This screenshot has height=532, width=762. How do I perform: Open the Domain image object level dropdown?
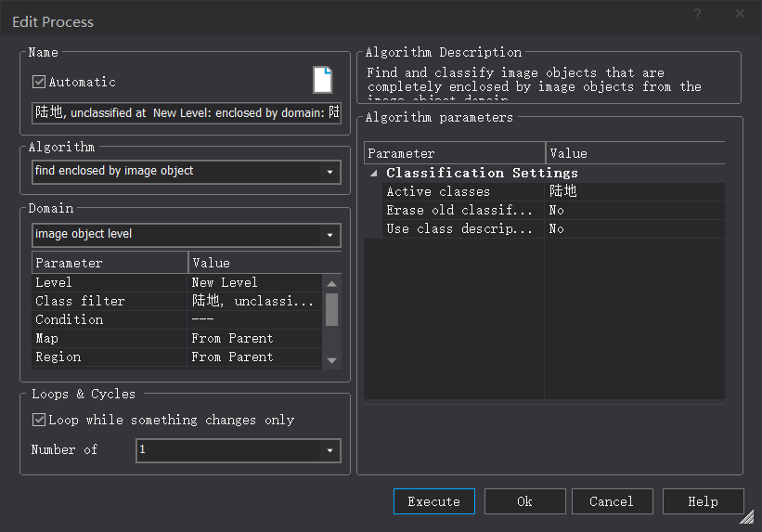pos(330,235)
